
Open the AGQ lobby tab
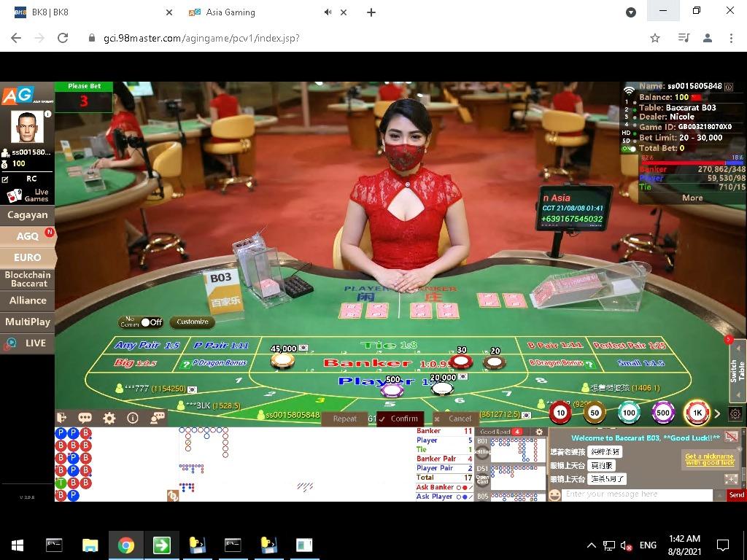[27, 236]
